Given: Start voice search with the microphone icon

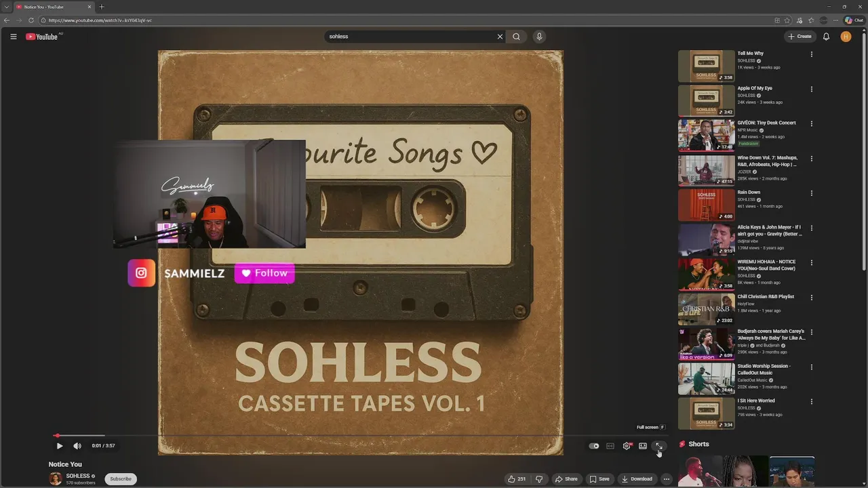Looking at the screenshot, I should (x=539, y=37).
